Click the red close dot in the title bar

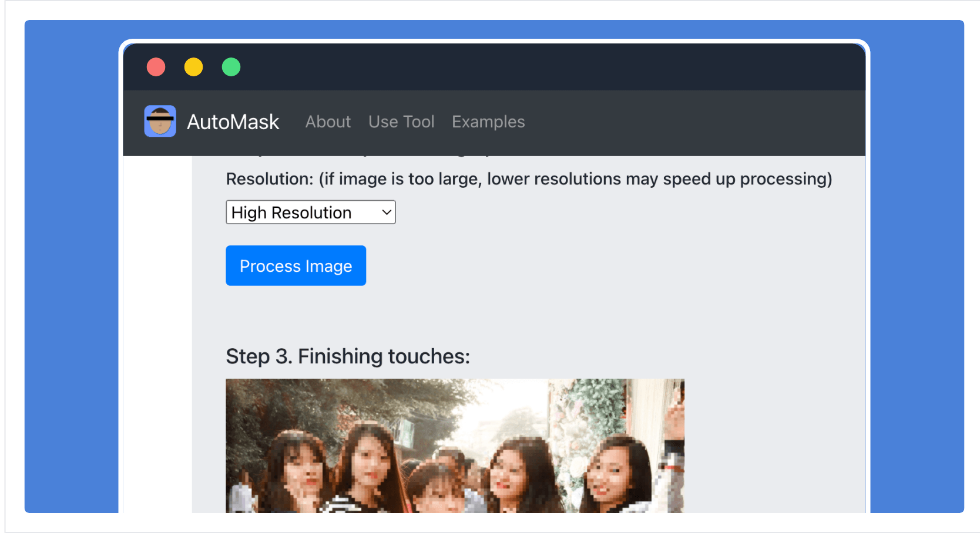pos(156,67)
